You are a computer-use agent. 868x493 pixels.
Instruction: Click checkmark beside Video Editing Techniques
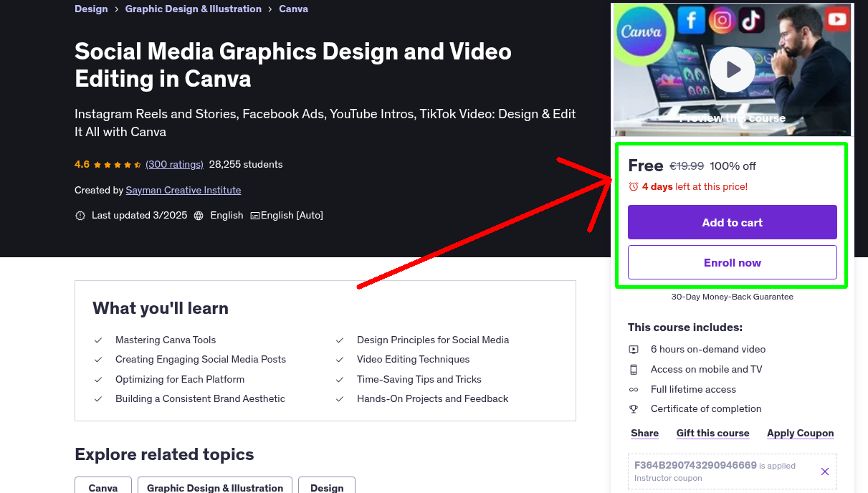click(340, 360)
